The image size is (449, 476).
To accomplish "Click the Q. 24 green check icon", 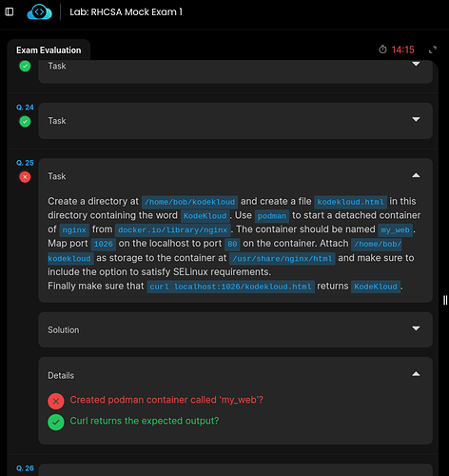I will (25, 121).
